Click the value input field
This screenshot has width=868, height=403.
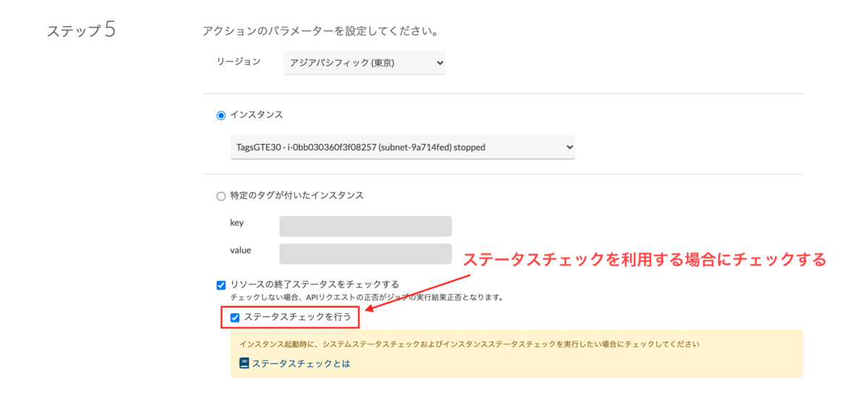pos(365,253)
